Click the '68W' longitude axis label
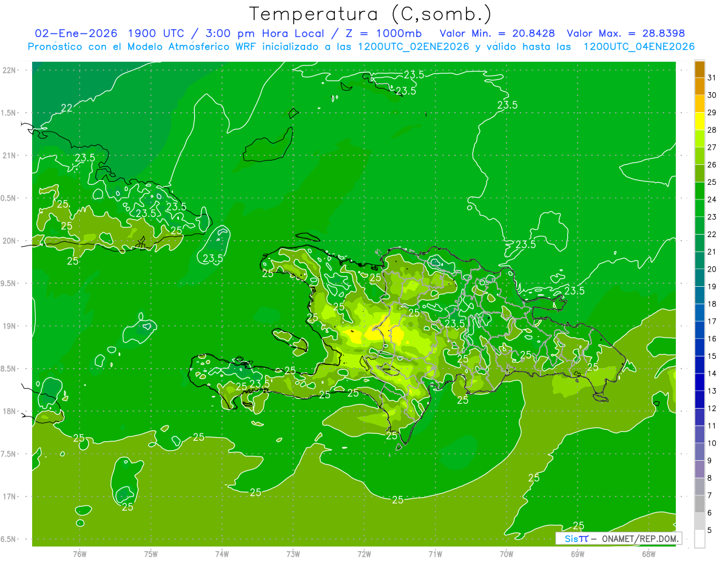The image size is (728, 562). (x=649, y=554)
